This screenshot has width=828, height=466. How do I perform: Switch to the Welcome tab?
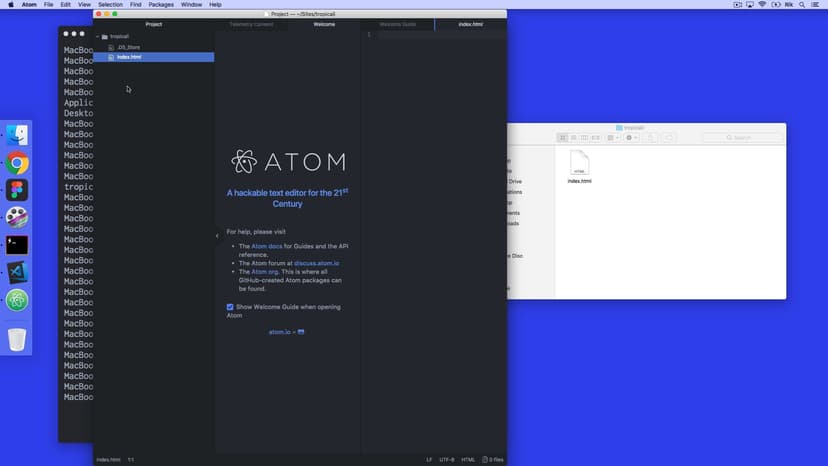324,24
